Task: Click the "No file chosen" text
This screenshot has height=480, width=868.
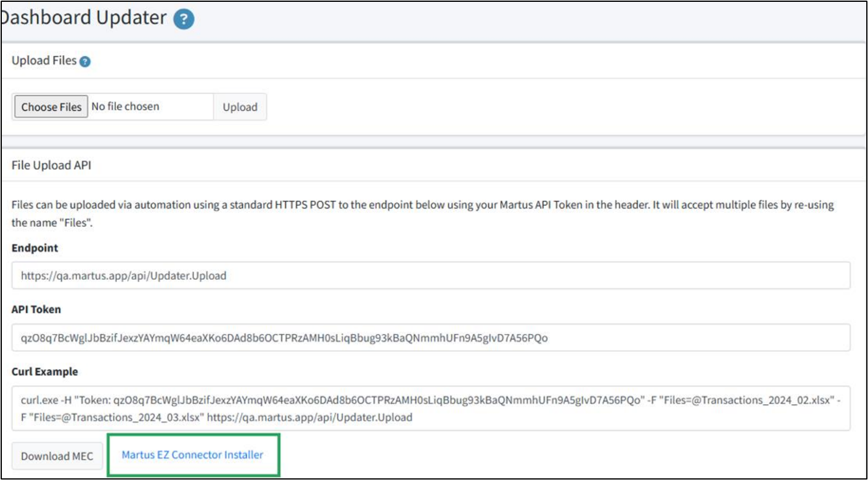Action: pyautogui.click(x=125, y=107)
